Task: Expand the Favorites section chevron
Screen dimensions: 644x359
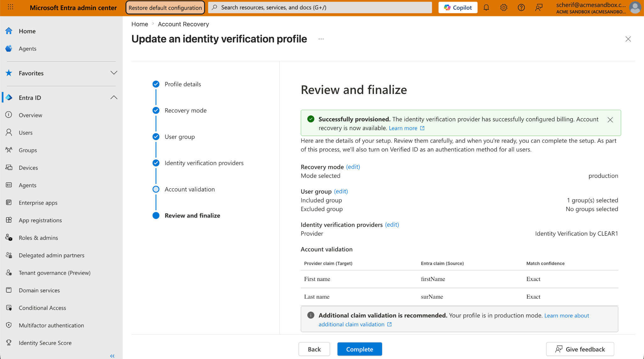Action: click(114, 73)
